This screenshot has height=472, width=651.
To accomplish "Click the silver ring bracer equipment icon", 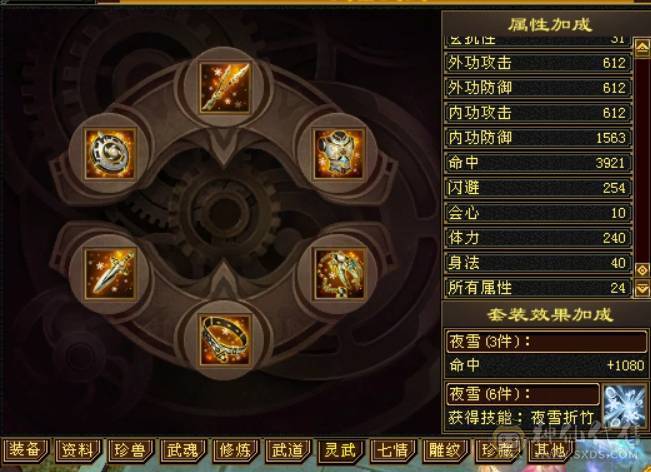I will point(110,154).
